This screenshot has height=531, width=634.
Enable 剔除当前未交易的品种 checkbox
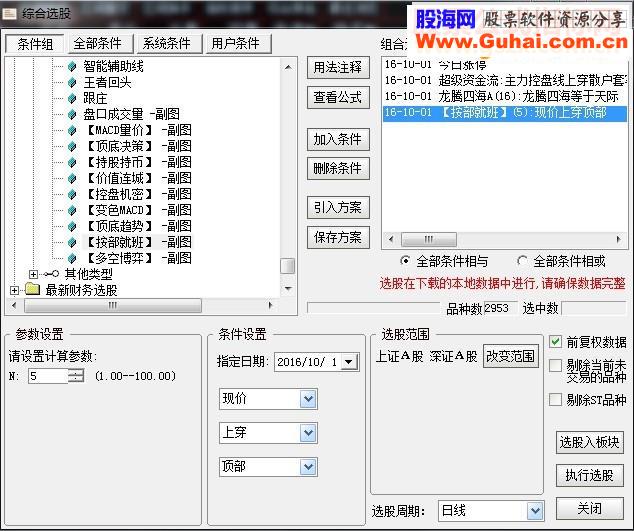coord(556,366)
